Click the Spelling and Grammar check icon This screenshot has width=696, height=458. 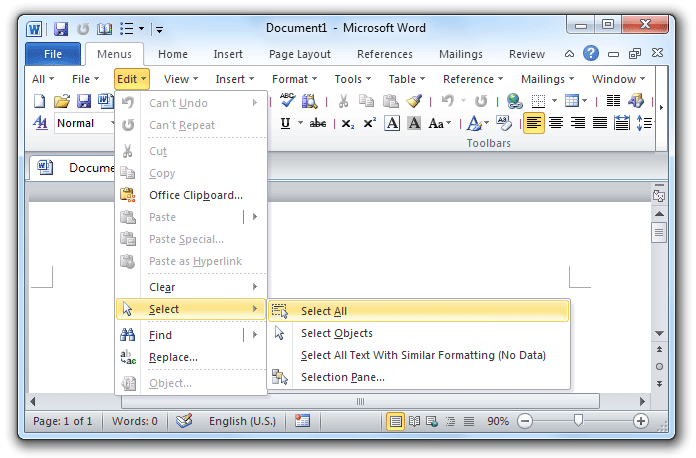[288, 101]
